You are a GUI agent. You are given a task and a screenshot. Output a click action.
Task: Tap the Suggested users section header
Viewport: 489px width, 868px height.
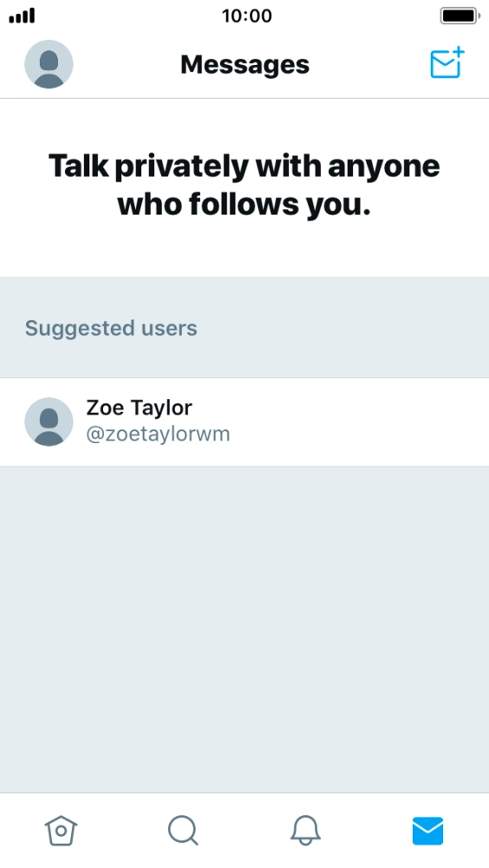[111, 329]
